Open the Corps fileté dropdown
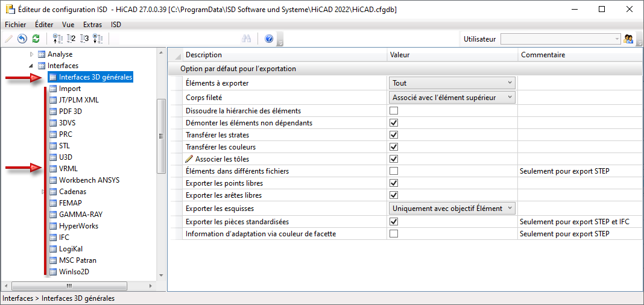Screen dimensions: 644x305 click(x=452, y=97)
